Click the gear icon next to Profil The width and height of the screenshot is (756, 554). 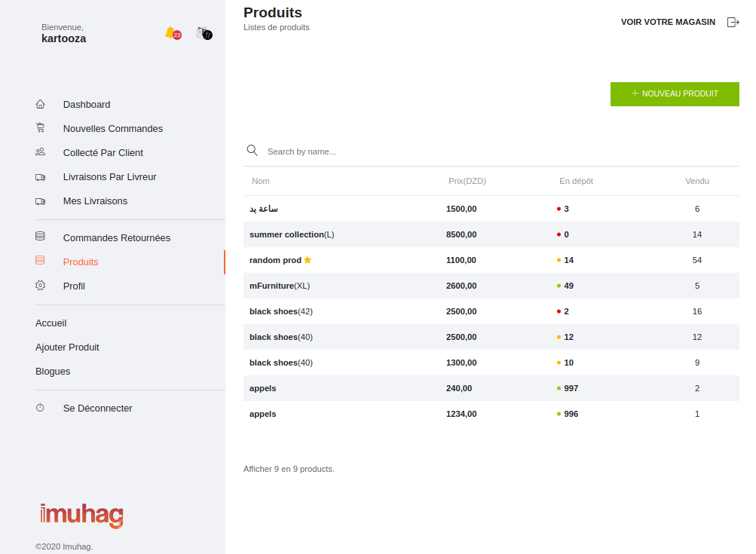pos(41,286)
